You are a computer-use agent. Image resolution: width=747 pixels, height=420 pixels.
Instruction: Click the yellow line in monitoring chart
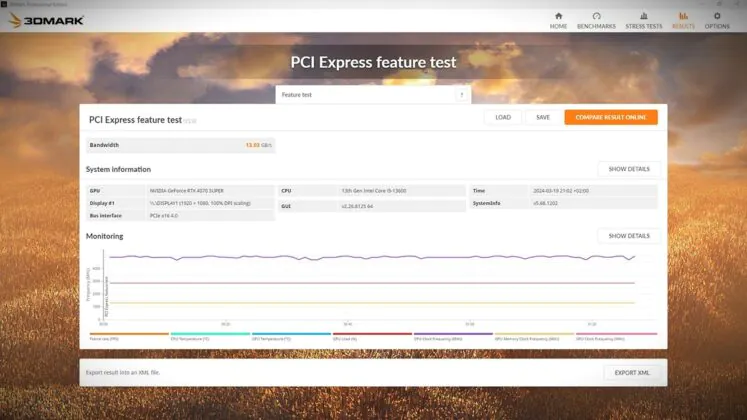372,303
